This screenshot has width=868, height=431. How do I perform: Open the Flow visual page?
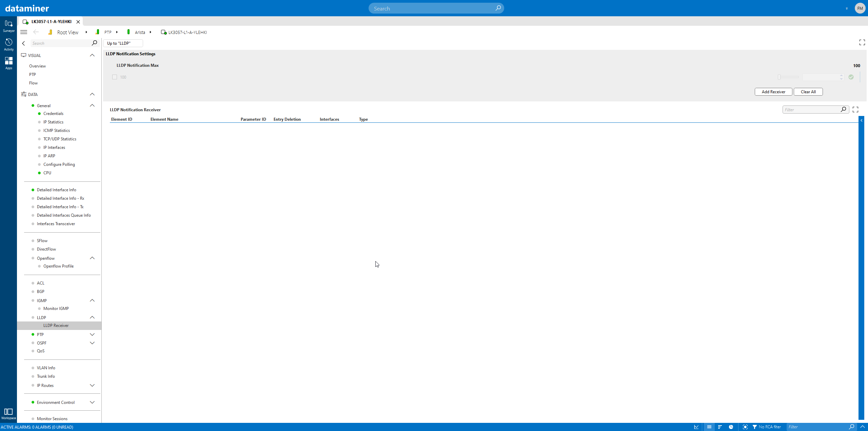[33, 83]
